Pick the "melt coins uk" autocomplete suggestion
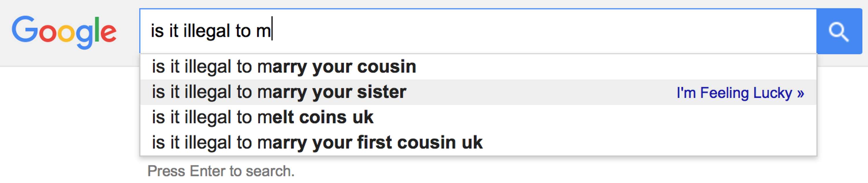868x183 pixels. coord(478,117)
